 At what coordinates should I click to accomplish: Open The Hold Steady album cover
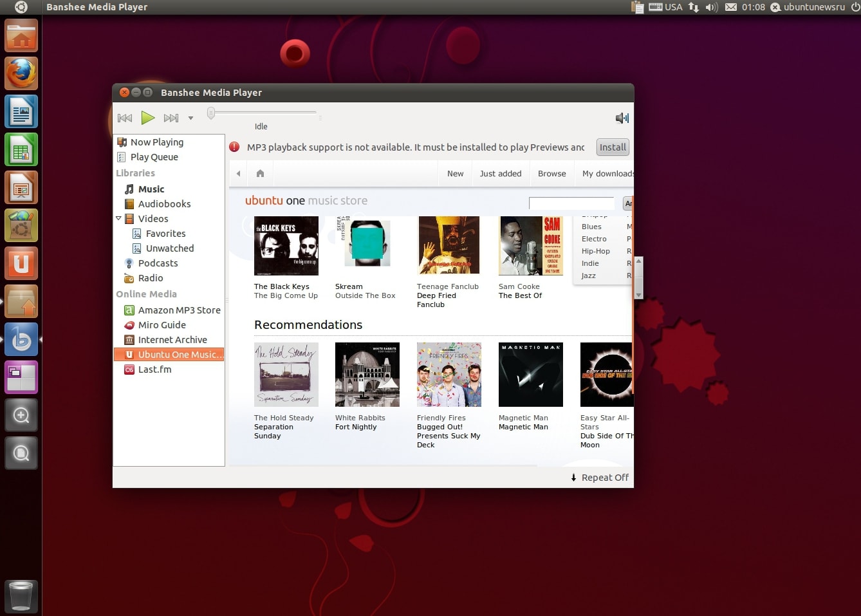pyautogui.click(x=286, y=375)
